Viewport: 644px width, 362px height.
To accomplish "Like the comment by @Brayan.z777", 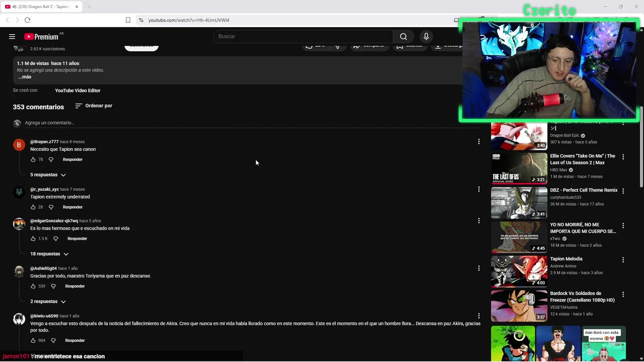I will point(33,159).
